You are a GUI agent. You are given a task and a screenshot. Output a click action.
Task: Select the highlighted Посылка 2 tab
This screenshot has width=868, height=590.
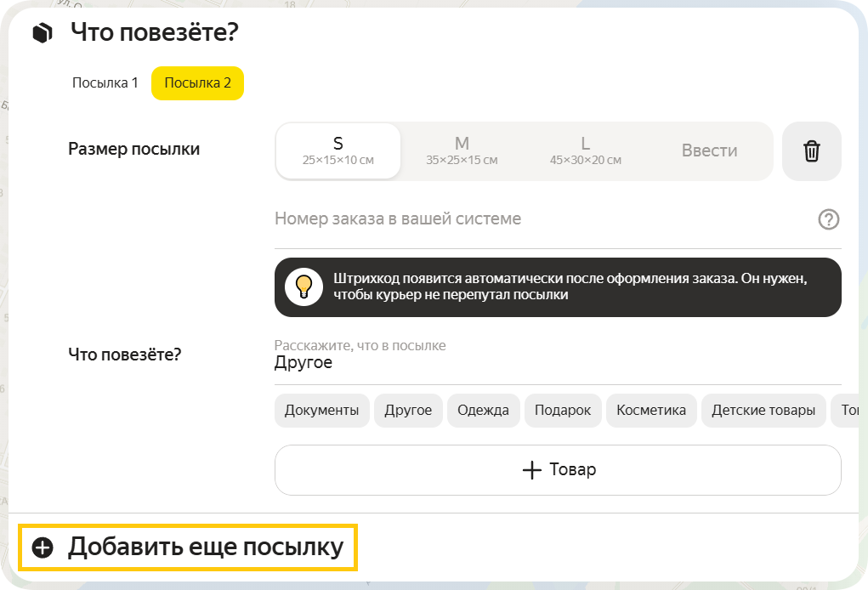click(197, 82)
